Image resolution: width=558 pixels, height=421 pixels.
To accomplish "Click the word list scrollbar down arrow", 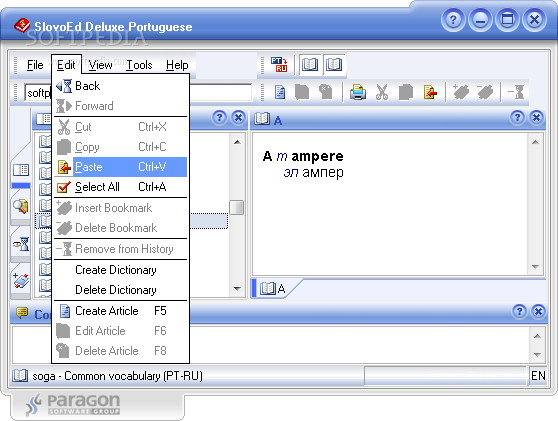I will tap(237, 289).
